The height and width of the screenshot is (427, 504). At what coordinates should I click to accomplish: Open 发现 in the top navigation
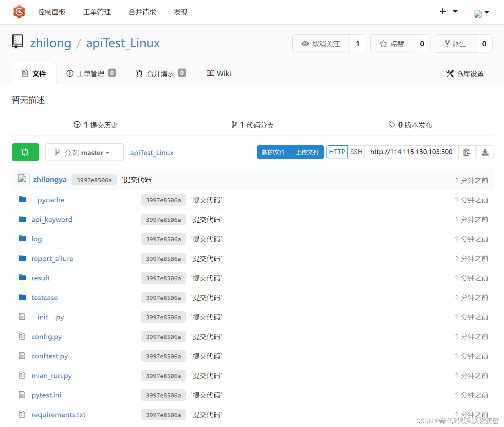tap(180, 12)
